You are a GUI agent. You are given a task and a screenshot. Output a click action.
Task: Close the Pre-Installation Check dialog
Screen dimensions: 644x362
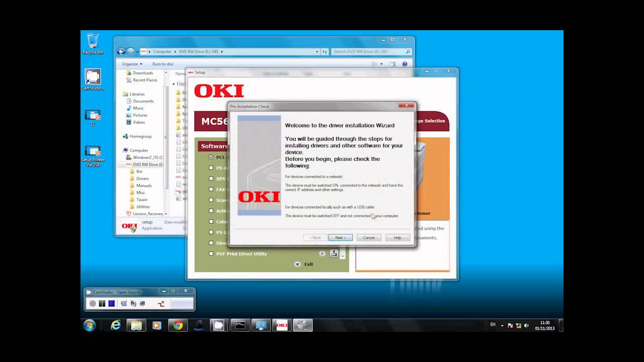[x=406, y=106]
